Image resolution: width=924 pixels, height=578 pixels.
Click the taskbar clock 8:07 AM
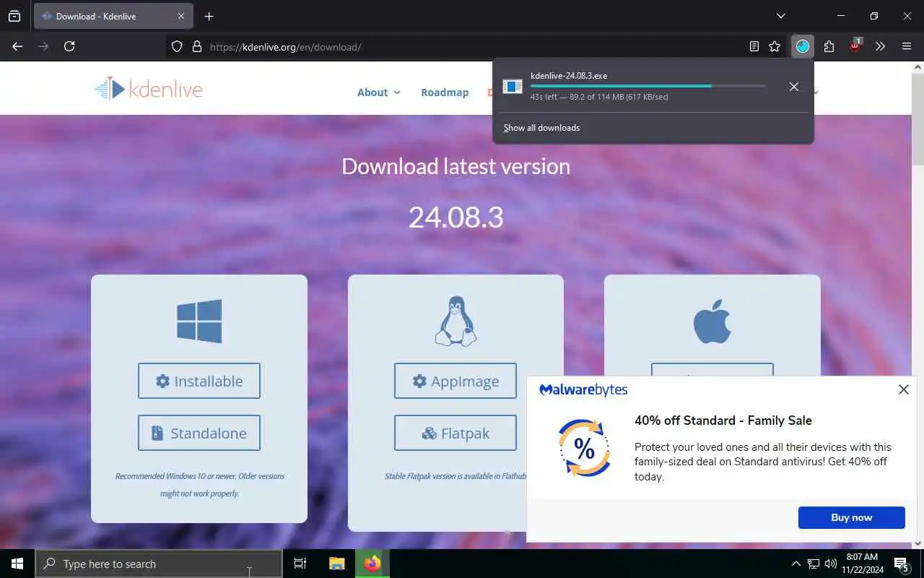(x=862, y=564)
